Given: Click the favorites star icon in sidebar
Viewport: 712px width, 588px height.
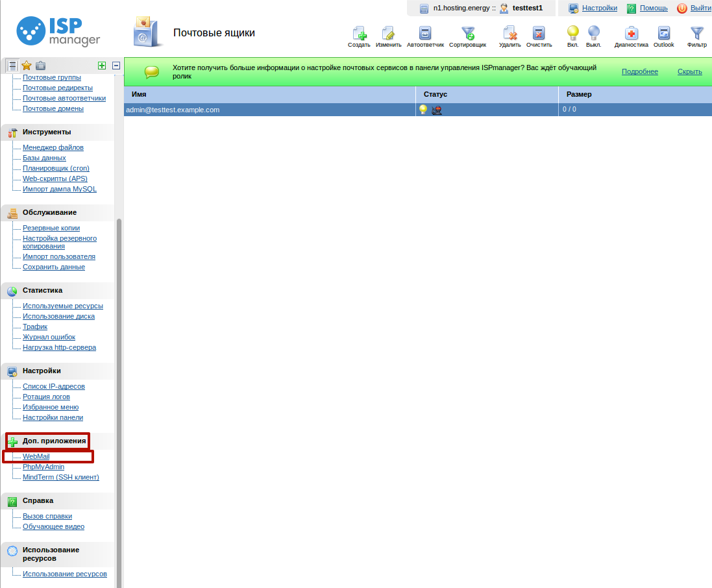Looking at the screenshot, I should [x=27, y=66].
